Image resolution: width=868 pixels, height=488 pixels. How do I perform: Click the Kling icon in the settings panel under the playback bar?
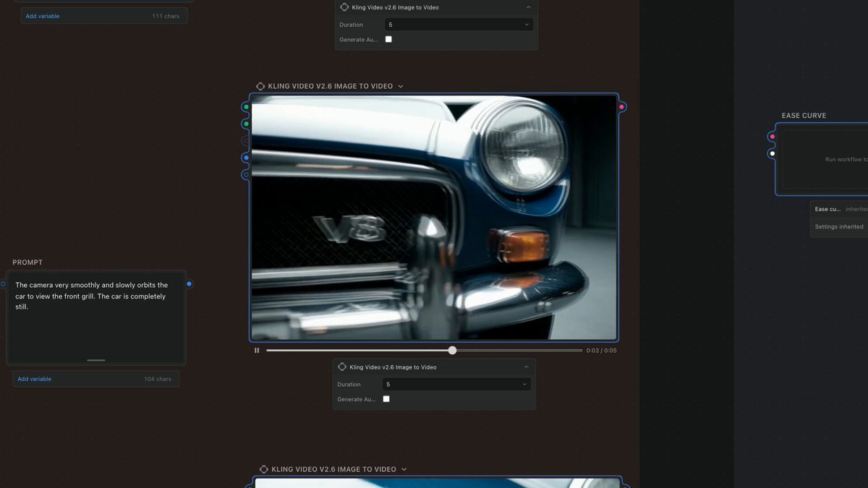[x=342, y=367]
